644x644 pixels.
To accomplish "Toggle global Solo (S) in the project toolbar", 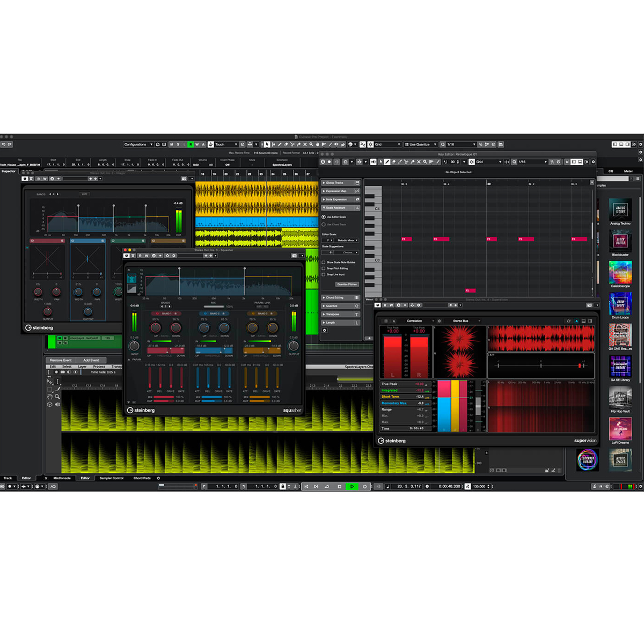I will (x=178, y=144).
